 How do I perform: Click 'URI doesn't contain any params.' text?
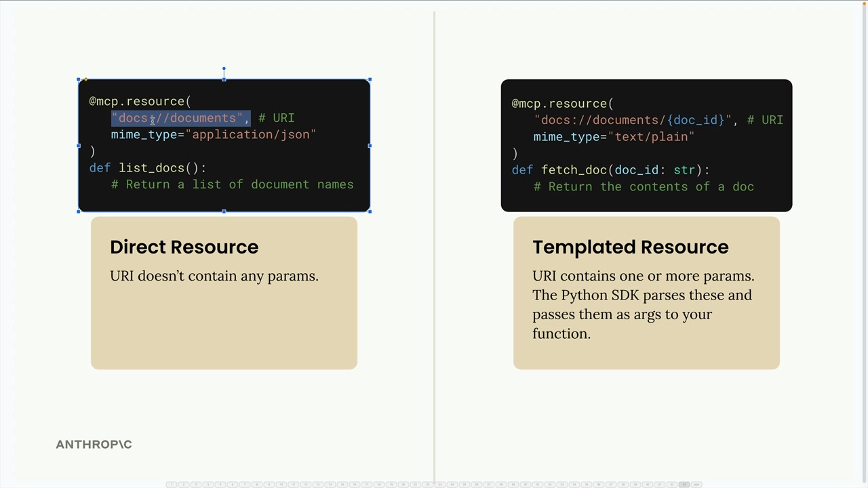(x=214, y=276)
